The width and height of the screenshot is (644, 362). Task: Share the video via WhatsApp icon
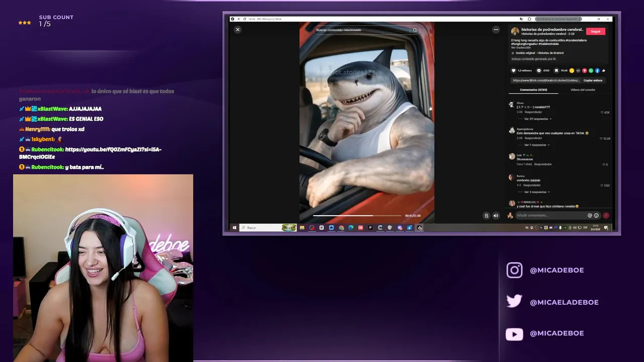click(x=591, y=70)
